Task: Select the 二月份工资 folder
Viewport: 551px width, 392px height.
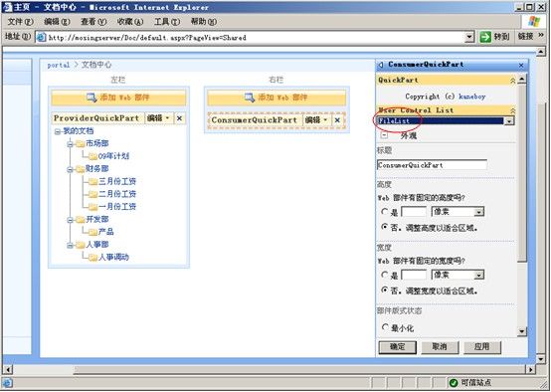Action: (117, 194)
